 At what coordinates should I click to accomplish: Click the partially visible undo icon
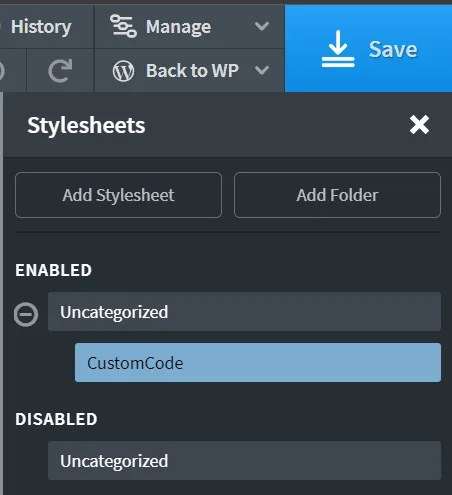pyautogui.click(x=2, y=70)
